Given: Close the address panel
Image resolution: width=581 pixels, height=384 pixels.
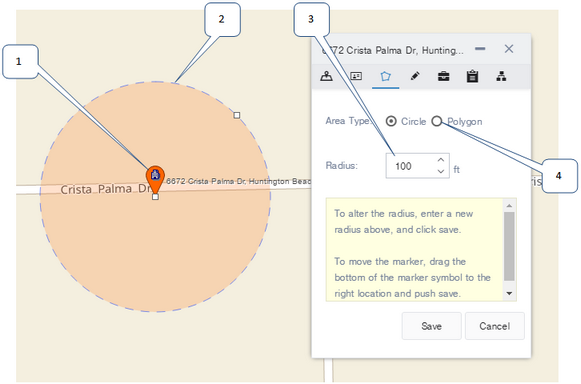Looking at the screenshot, I should coord(509,49).
